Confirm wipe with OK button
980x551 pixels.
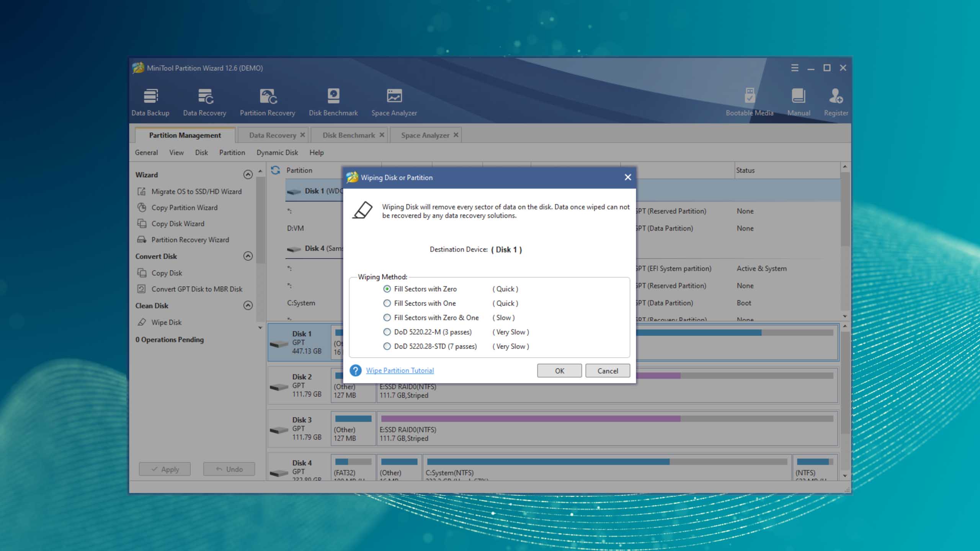click(x=559, y=370)
